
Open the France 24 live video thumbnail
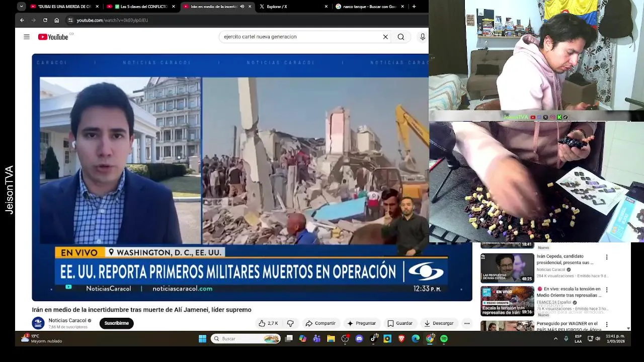pos(507,301)
